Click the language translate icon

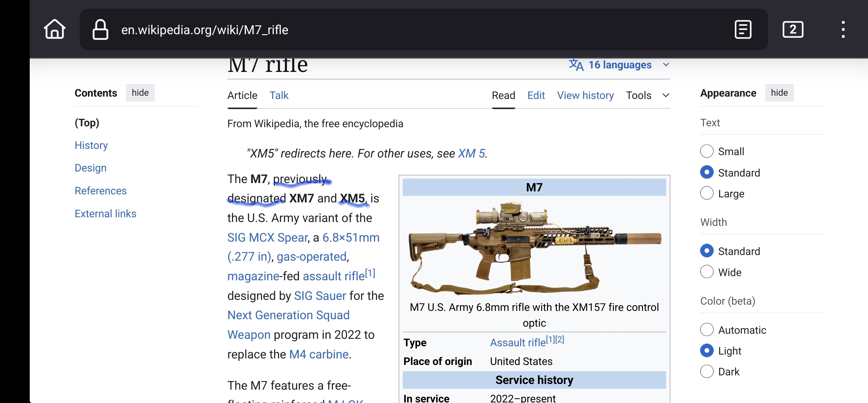point(576,65)
